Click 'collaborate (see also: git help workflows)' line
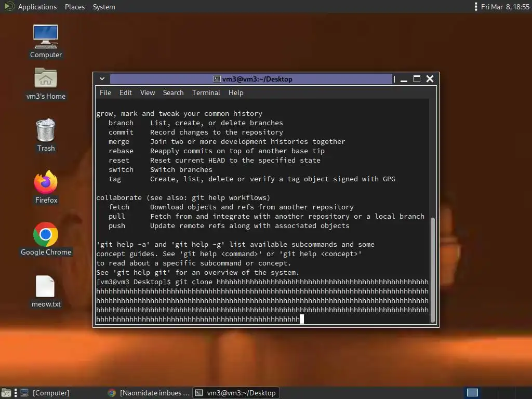Viewport: 532px width, 399px height. click(x=183, y=198)
